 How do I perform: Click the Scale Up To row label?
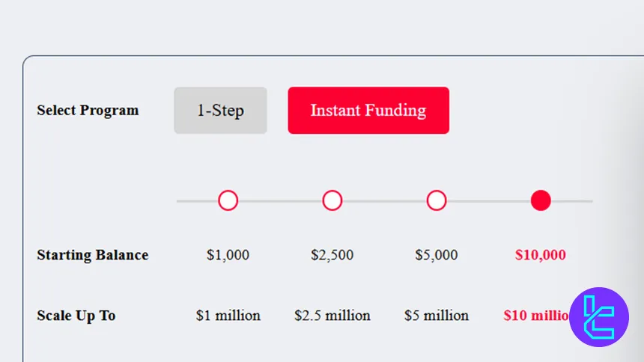(76, 316)
